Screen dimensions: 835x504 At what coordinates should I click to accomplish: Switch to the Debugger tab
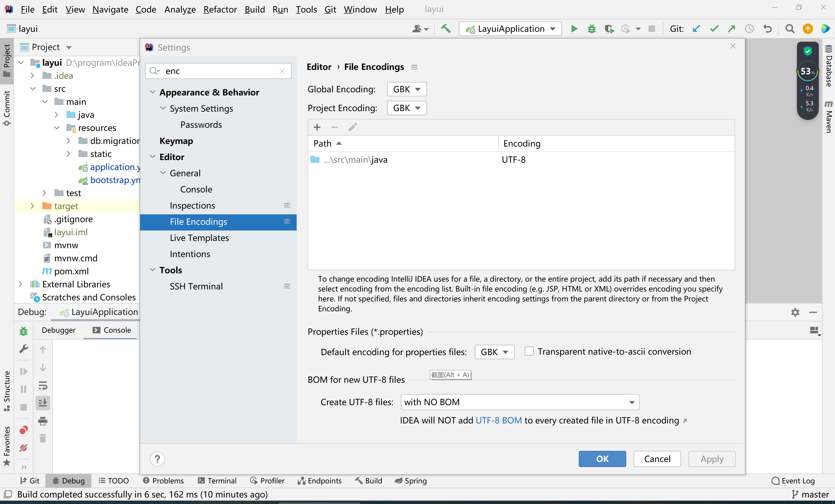pyautogui.click(x=59, y=330)
